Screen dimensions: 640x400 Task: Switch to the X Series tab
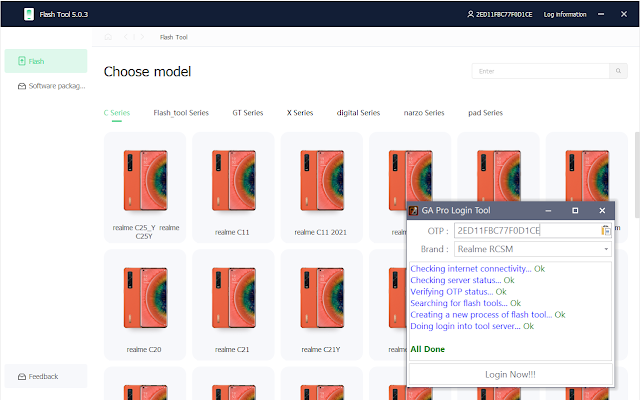pyautogui.click(x=300, y=113)
